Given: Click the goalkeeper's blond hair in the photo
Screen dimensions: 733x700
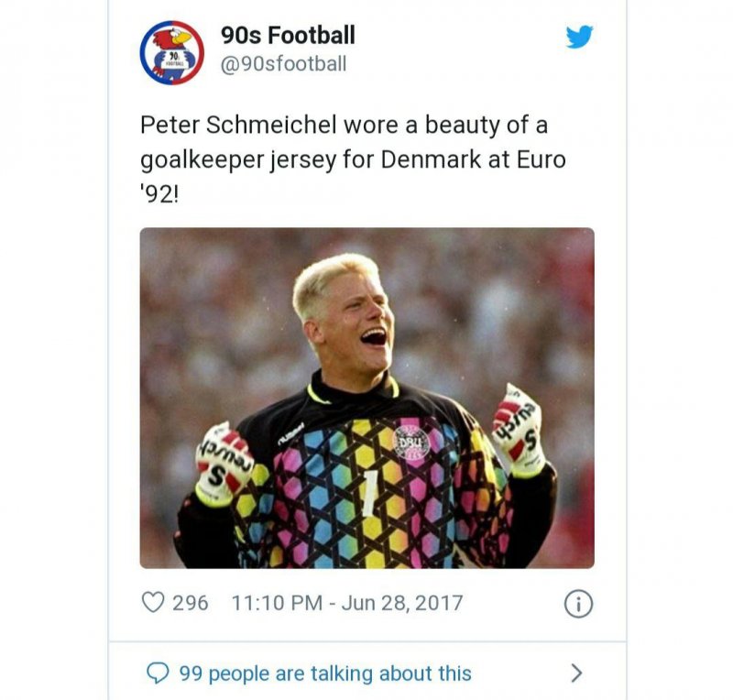Looking at the screenshot, I should tap(334, 278).
